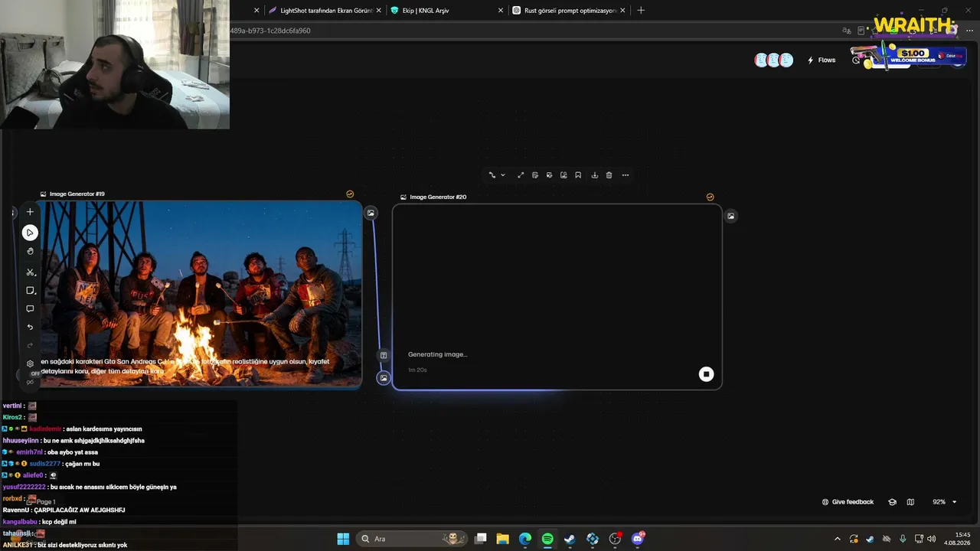Expand the connection style dropdown arrow
The image size is (980, 551).
point(502,175)
